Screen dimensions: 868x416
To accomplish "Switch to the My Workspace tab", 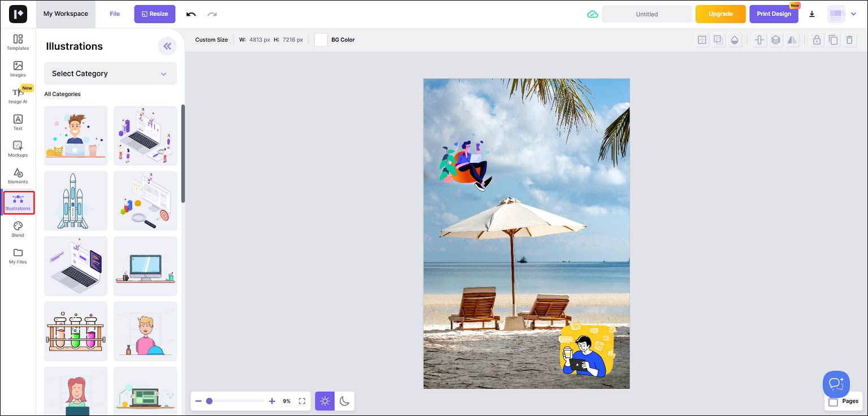I will pyautogui.click(x=66, y=14).
